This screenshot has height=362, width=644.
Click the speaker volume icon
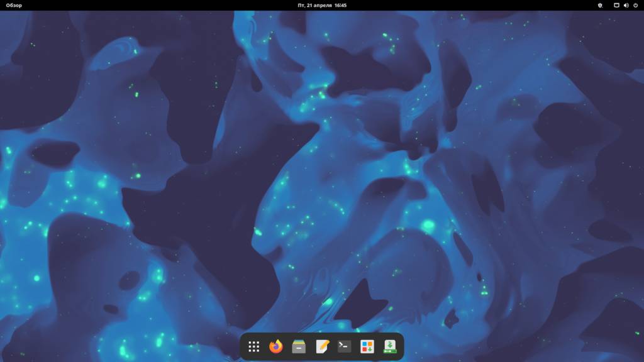[x=626, y=5]
